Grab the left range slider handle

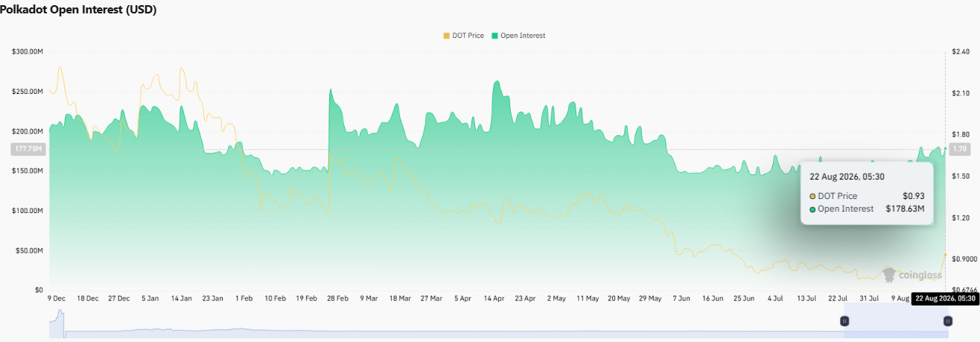pyautogui.click(x=844, y=321)
